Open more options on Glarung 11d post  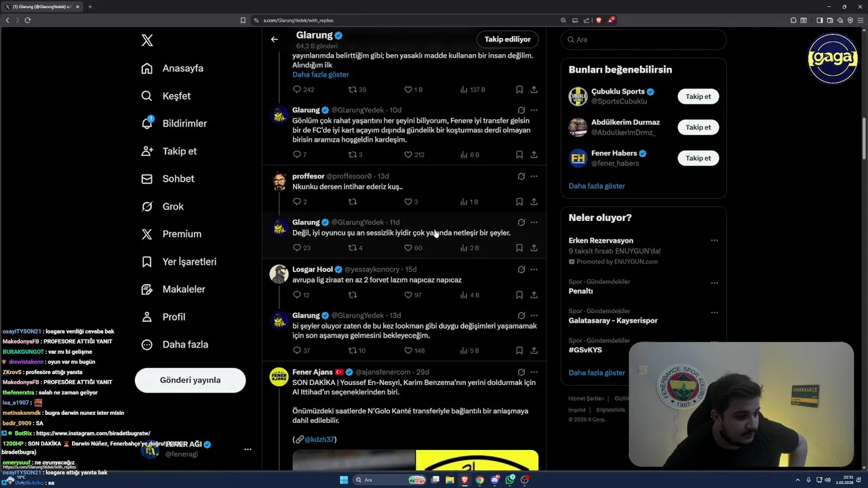click(x=534, y=222)
